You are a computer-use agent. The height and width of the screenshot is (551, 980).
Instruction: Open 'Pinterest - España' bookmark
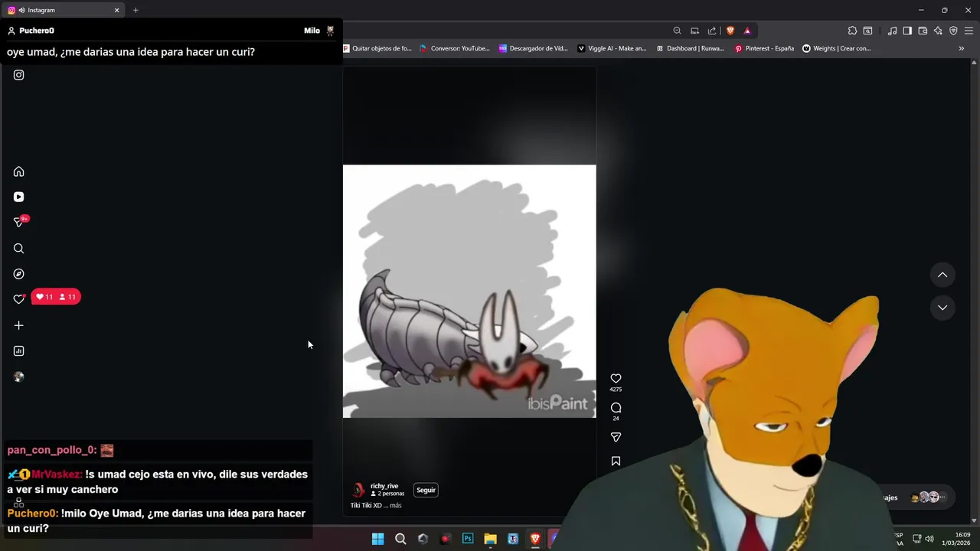coord(764,48)
